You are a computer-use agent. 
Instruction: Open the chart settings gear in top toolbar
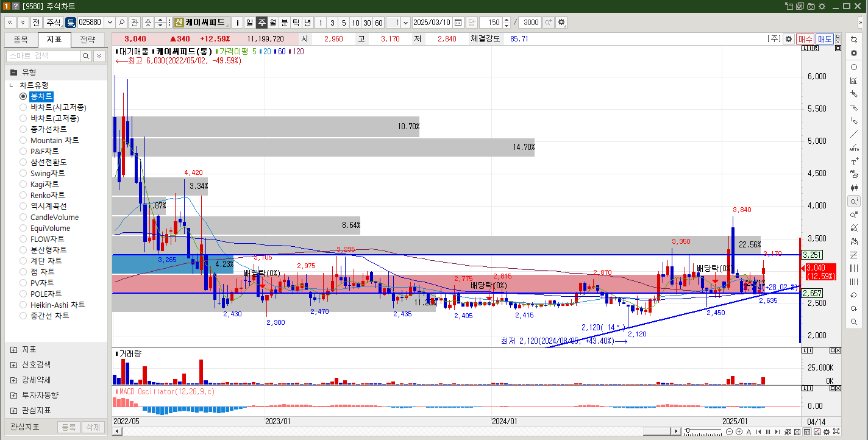click(x=561, y=22)
